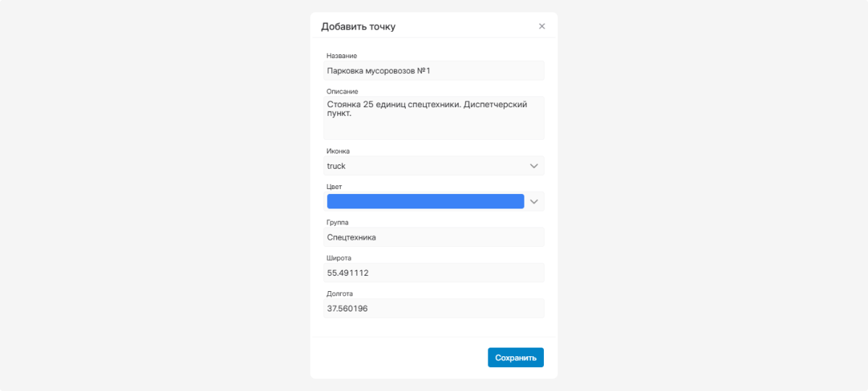868x391 pixels.
Task: Focus the Долгота field showing 37.560196
Action: (433, 308)
